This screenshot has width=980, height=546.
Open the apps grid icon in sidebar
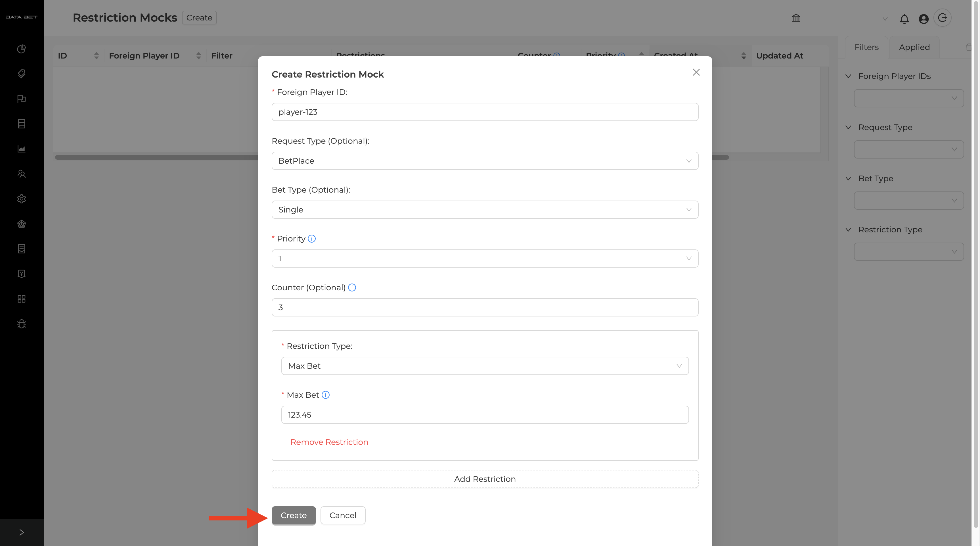point(22,299)
